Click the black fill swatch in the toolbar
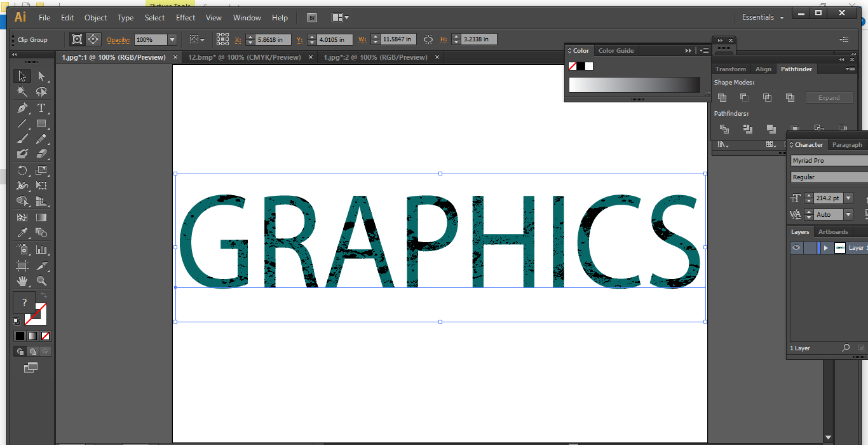The height and width of the screenshot is (445, 868). (20, 336)
